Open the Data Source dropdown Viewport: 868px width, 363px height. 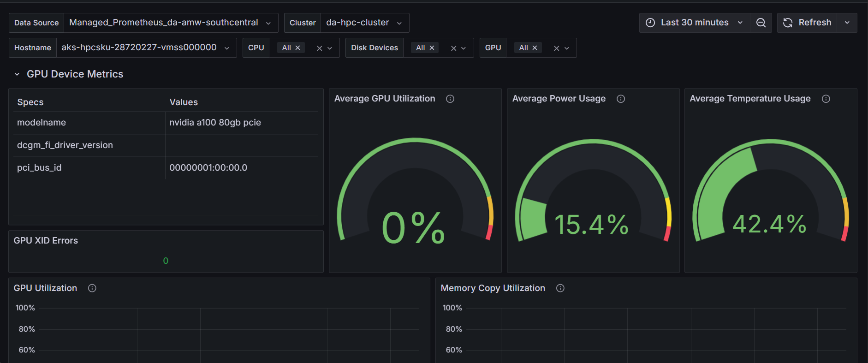click(171, 23)
